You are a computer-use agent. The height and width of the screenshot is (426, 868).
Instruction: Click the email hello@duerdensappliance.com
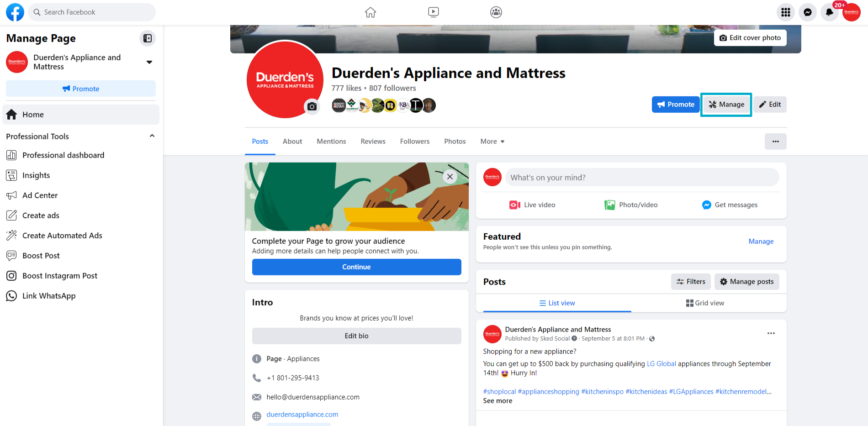click(x=313, y=397)
